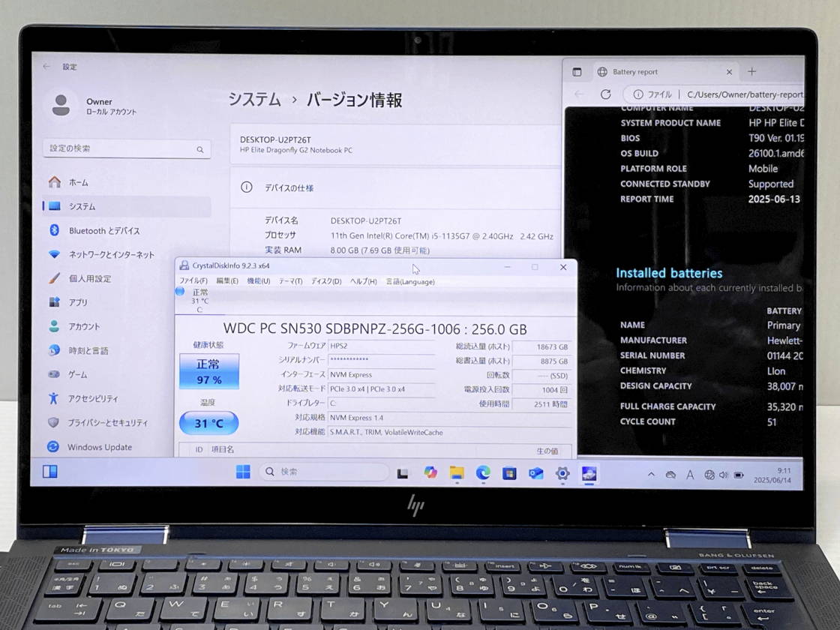The width and height of the screenshot is (840, 630).
Task: Open ディスク(D) menu in CrystalDiskInfo
Action: tap(326, 281)
